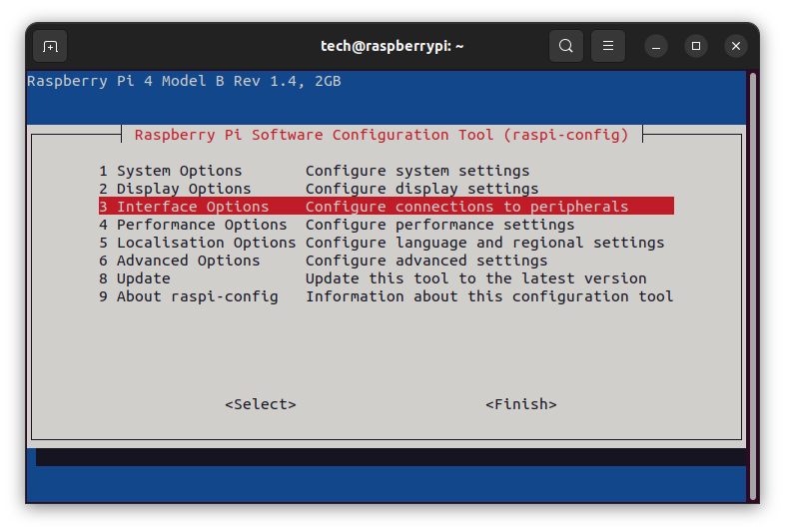Viewport: 785px width, 532px height.
Task: Close the terminal window
Action: coord(736,46)
